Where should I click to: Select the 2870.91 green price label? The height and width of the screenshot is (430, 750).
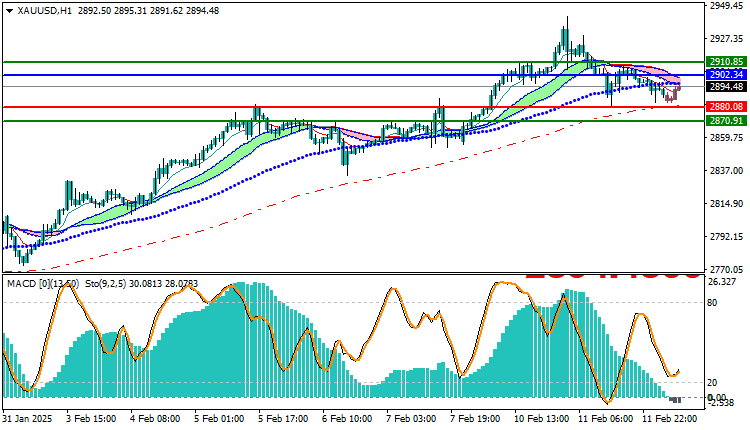point(726,121)
